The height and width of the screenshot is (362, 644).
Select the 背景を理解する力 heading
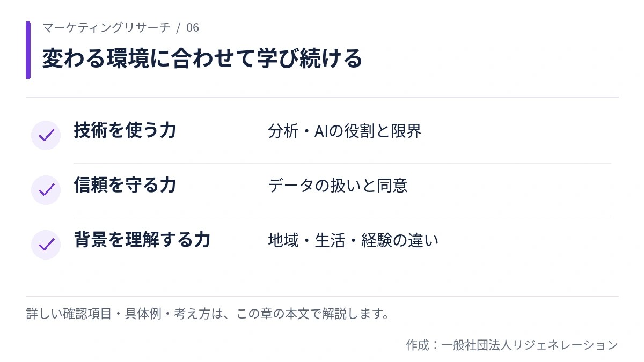(142, 240)
